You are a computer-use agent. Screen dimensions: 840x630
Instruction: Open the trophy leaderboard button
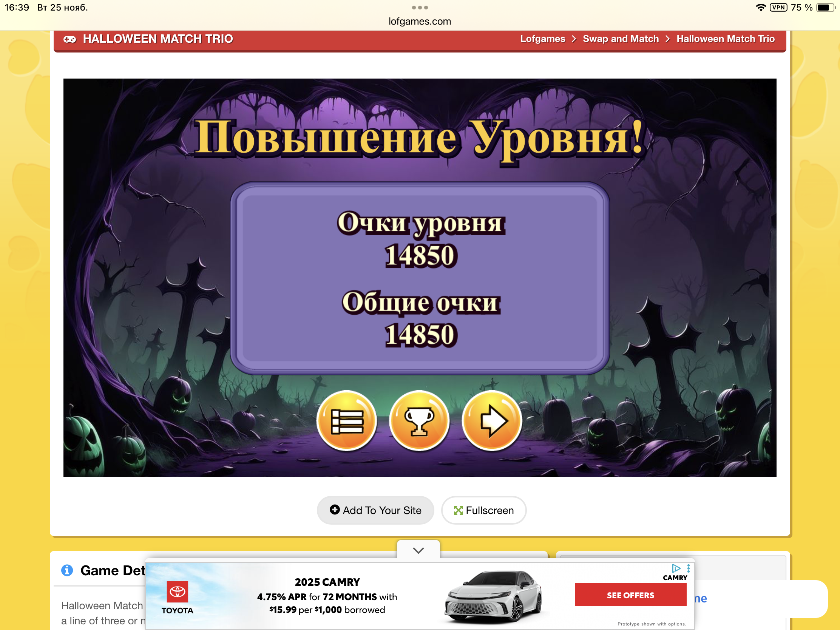pos(419,421)
